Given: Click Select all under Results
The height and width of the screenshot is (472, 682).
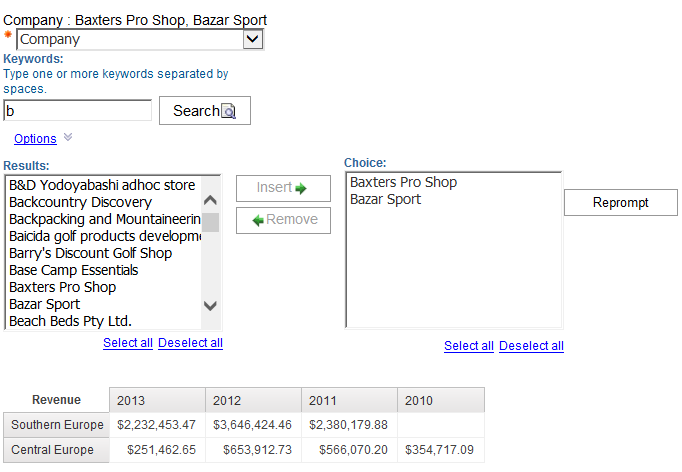Looking at the screenshot, I should (x=128, y=343).
